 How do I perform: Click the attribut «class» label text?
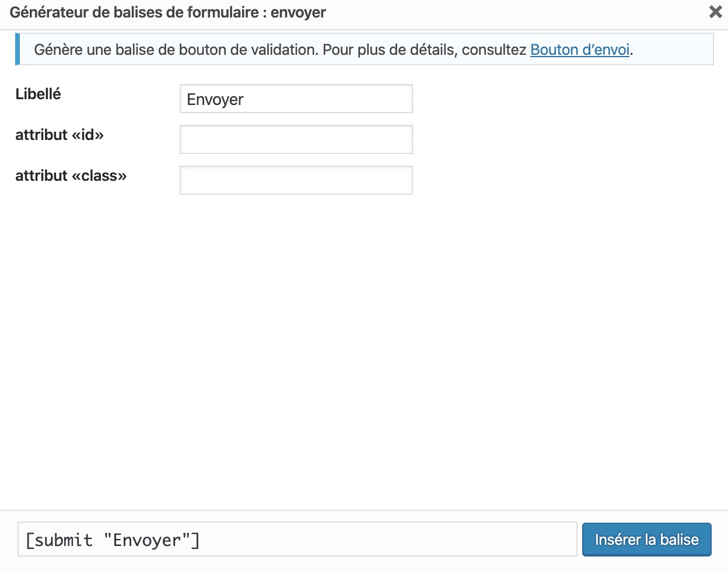[x=71, y=176]
